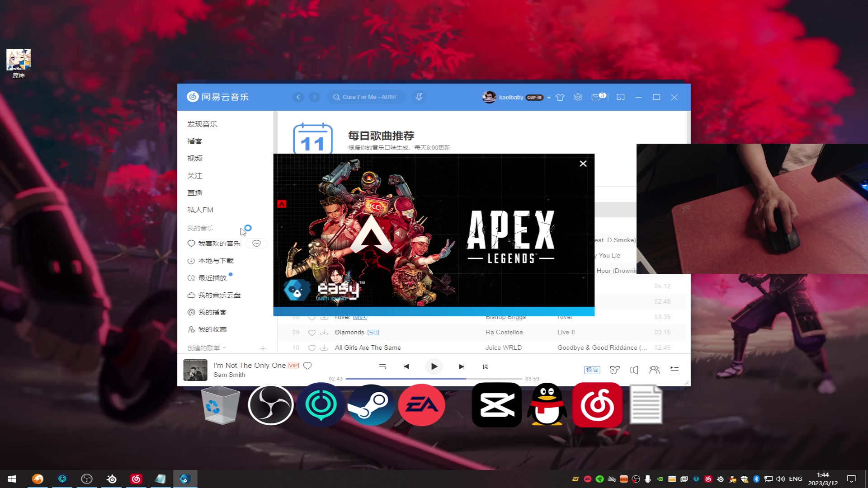Open the taskbar volume speaker icon

click(780, 479)
